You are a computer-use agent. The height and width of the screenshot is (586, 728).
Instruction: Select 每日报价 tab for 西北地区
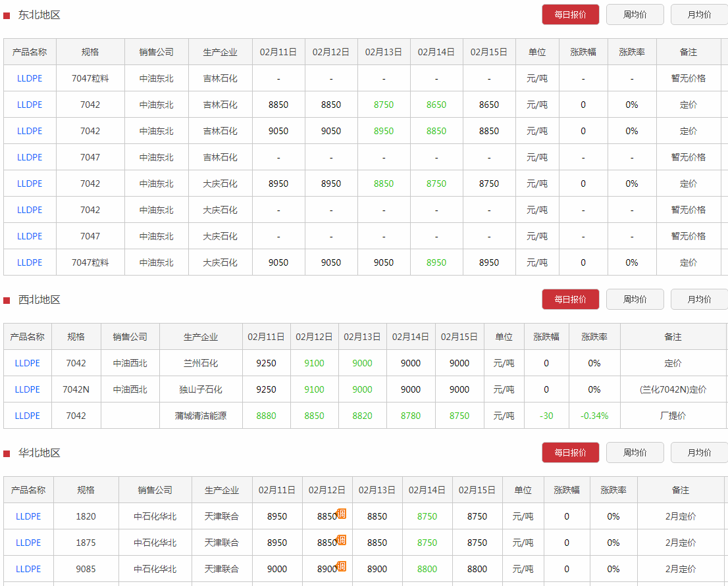click(570, 300)
